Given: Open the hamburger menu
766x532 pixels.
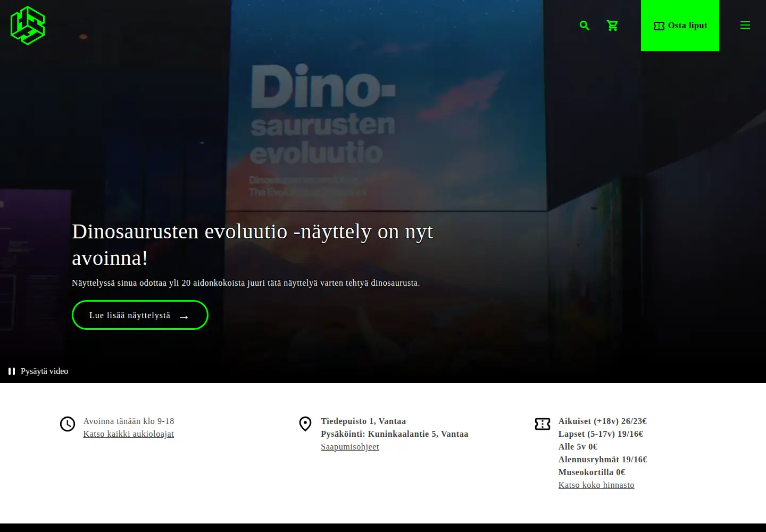Looking at the screenshot, I should coord(745,26).
